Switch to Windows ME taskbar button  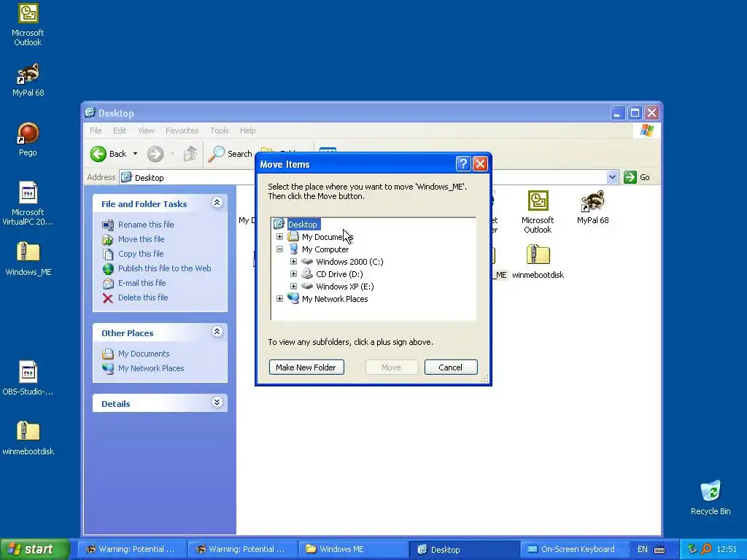click(353, 549)
